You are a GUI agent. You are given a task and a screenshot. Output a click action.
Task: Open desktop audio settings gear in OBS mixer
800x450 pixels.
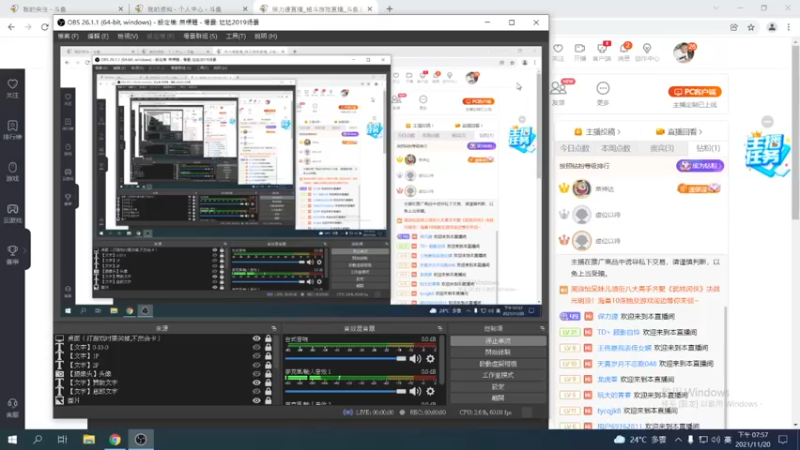430,359
